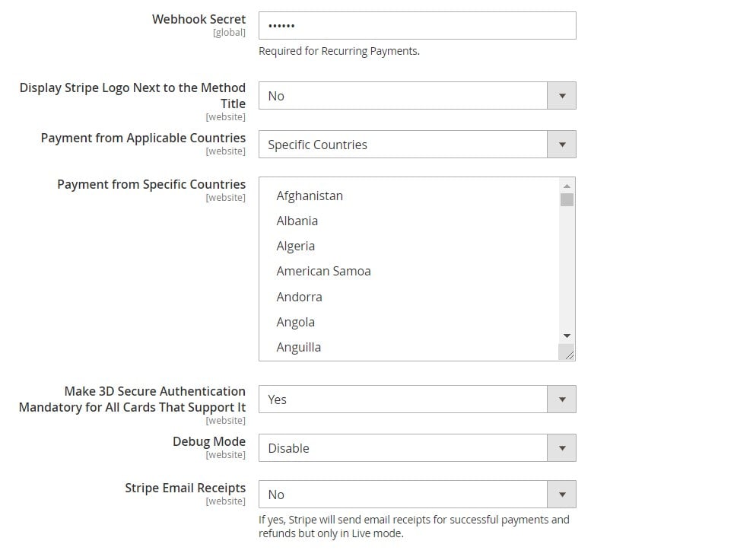Select Andorra in the countries list
This screenshot has width=753, height=560.
pos(299,297)
